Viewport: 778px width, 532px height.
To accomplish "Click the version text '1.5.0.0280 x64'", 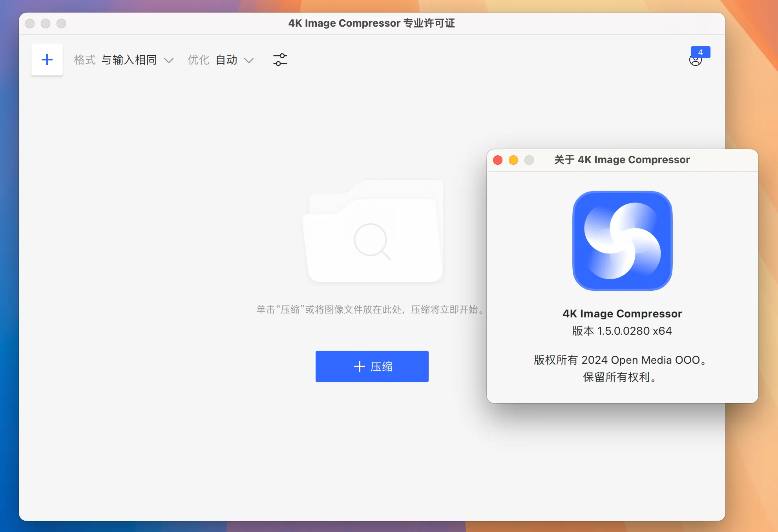I will click(634, 331).
